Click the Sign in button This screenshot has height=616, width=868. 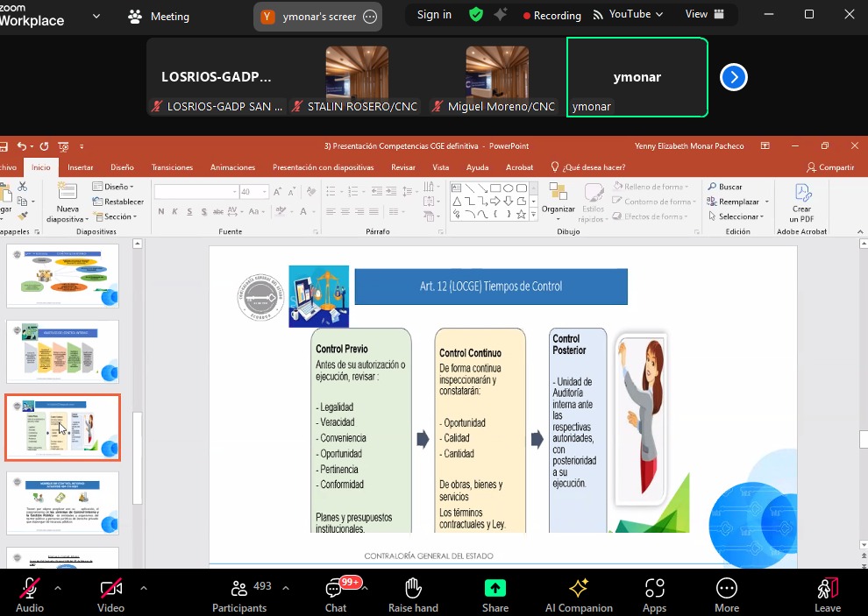[x=434, y=15]
